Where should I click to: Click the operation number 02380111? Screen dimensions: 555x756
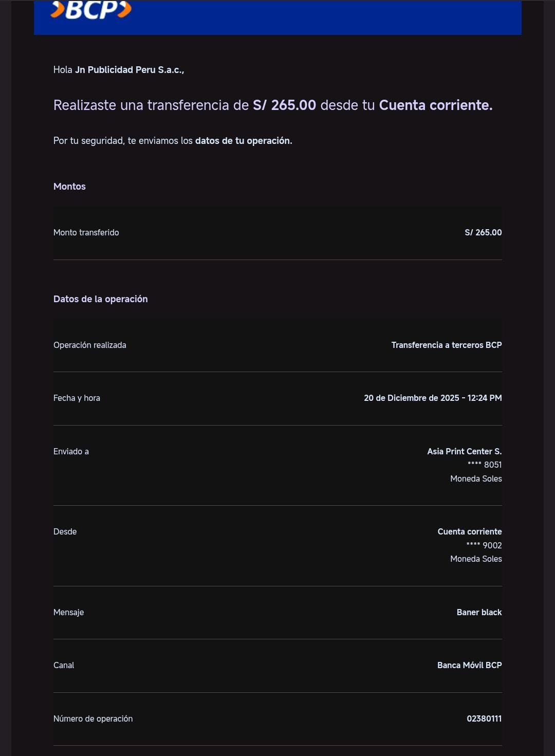click(484, 719)
